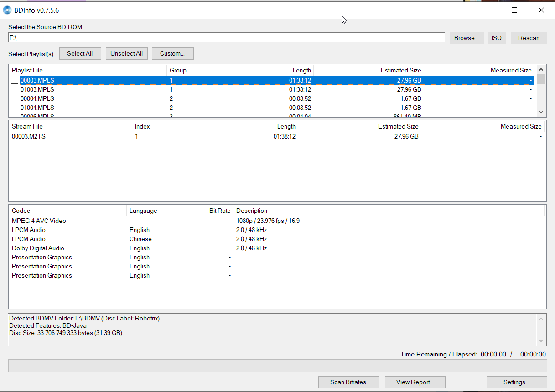Click playlist Measured Size column header
Viewport: 555px width, 392px height.
click(479, 70)
